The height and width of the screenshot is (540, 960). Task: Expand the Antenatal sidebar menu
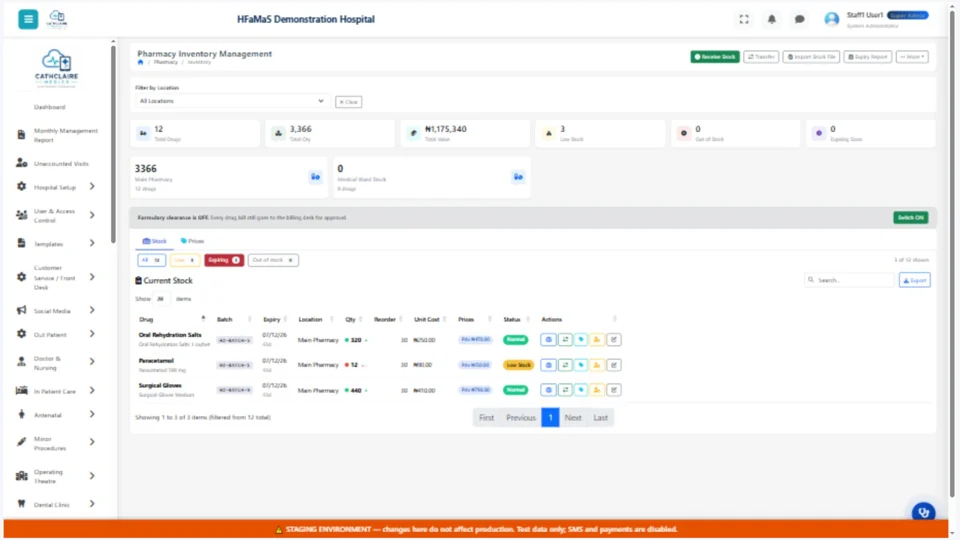click(56, 414)
